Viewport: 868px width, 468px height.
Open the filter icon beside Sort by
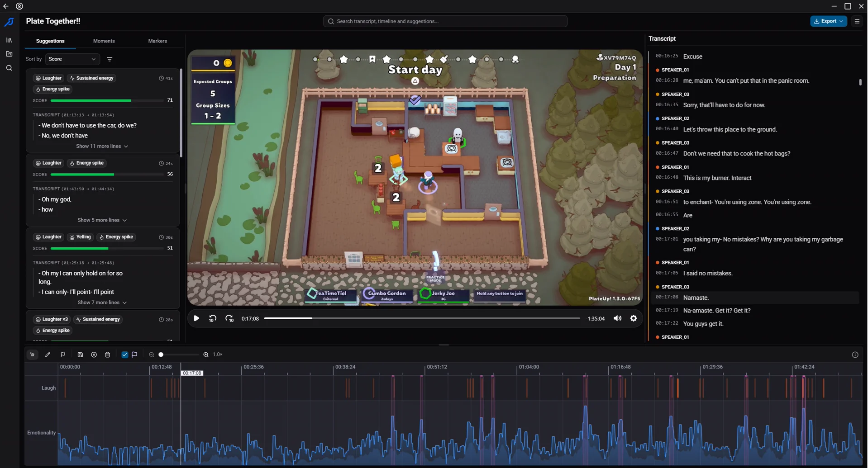[x=110, y=59]
